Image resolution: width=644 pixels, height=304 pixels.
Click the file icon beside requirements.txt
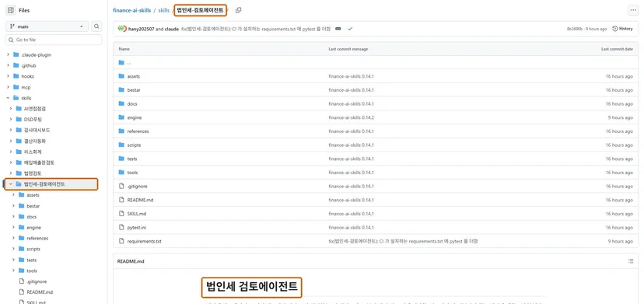click(121, 241)
